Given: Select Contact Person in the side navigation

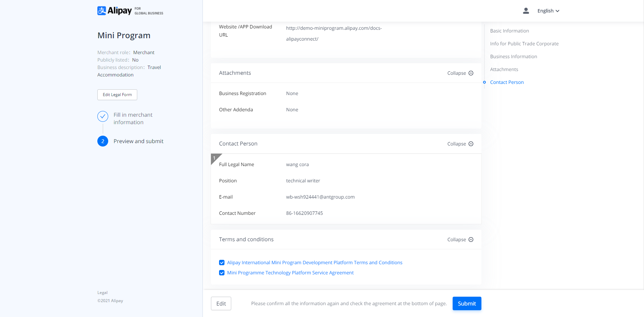Looking at the screenshot, I should click(507, 82).
